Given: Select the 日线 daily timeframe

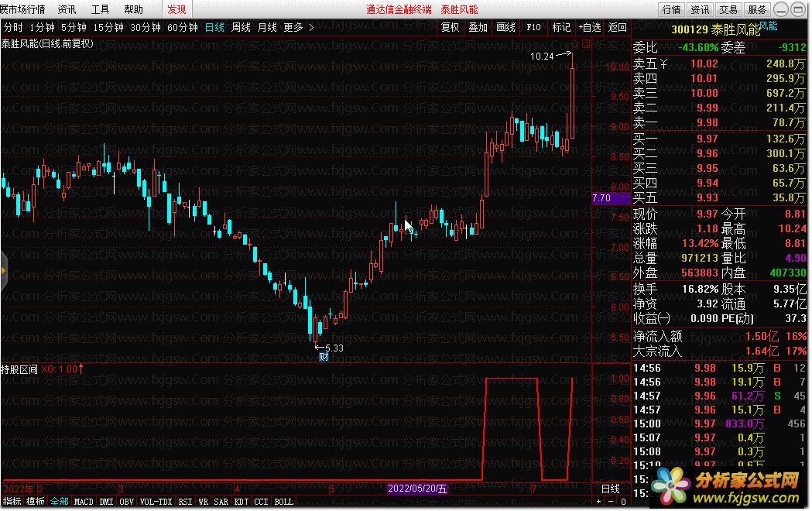Looking at the screenshot, I should (214, 27).
